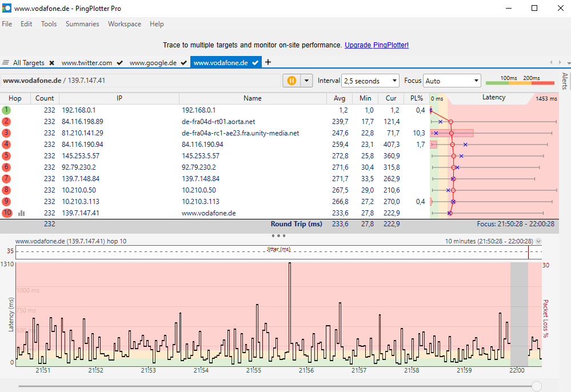Click the tall latency spike in the timeline graph
This screenshot has width=571, height=392.
[x=290, y=307]
